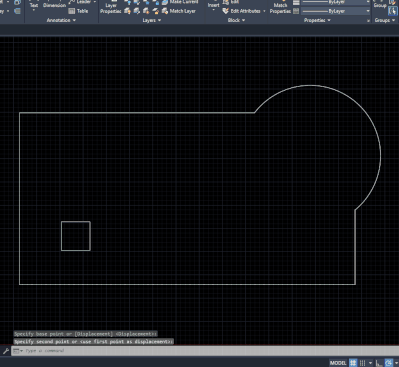Toggle the polar tracking icon in status bar
The image size is (399, 367).
coord(389,363)
